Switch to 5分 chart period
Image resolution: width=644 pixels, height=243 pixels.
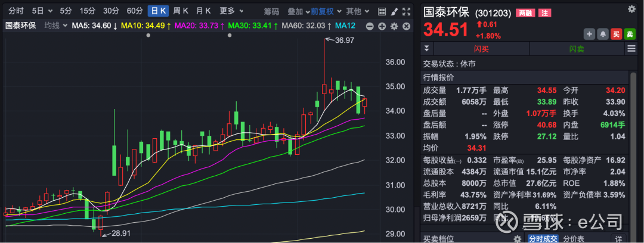(x=66, y=11)
